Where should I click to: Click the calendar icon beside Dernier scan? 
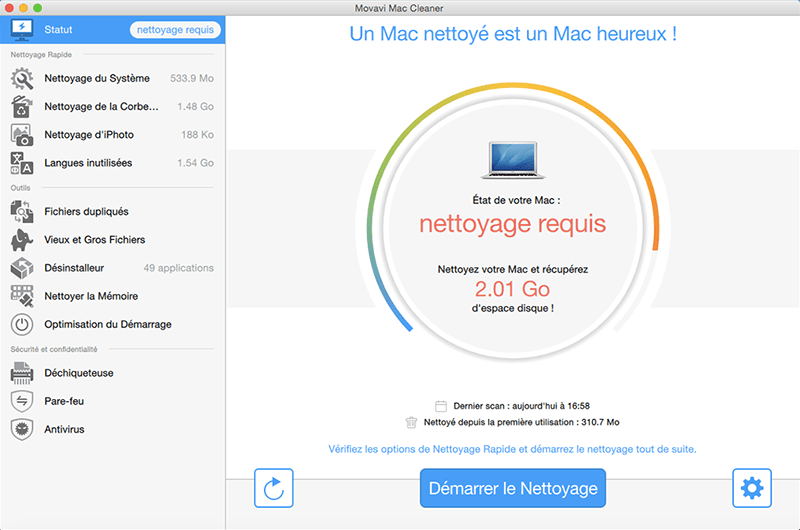[441, 406]
